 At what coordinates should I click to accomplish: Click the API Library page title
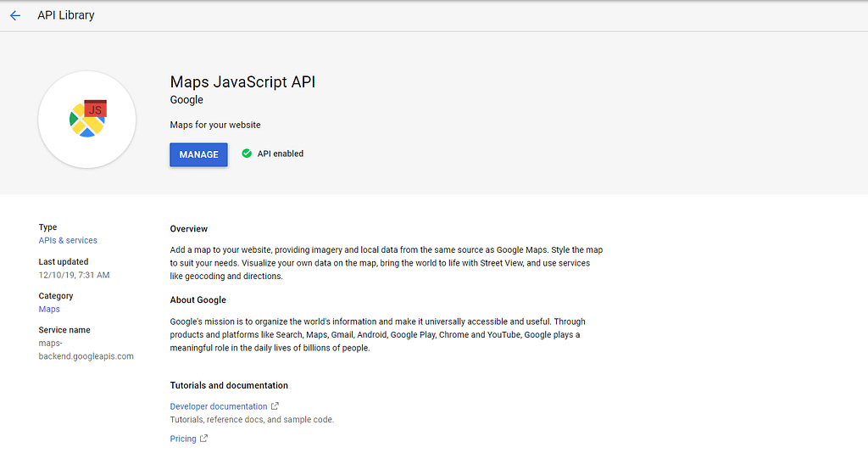[66, 15]
